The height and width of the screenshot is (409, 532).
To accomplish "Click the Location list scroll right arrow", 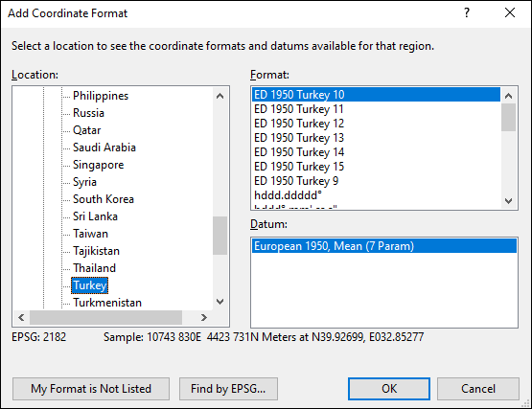I will pos(203,317).
